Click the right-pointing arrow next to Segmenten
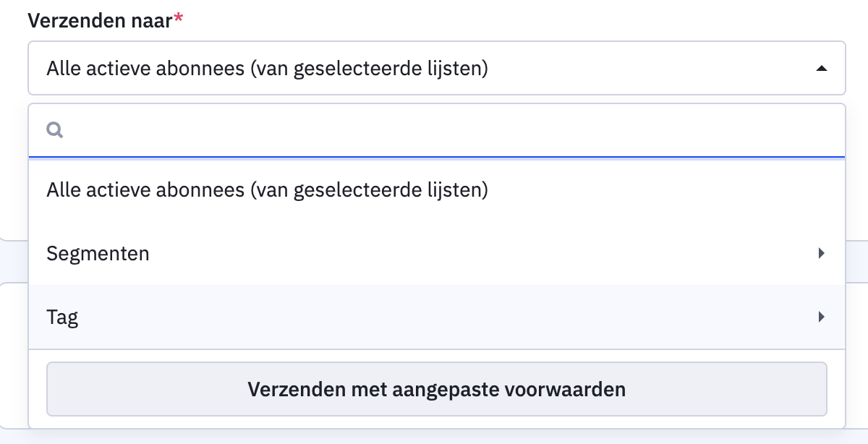This screenshot has width=868, height=444. (x=820, y=253)
